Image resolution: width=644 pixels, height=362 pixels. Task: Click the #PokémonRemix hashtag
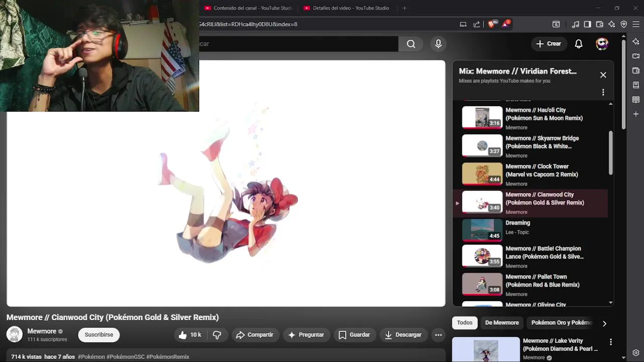click(168, 357)
